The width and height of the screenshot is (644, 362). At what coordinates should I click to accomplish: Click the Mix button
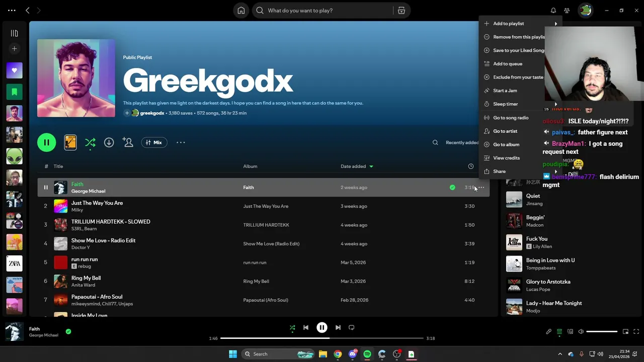154,143
